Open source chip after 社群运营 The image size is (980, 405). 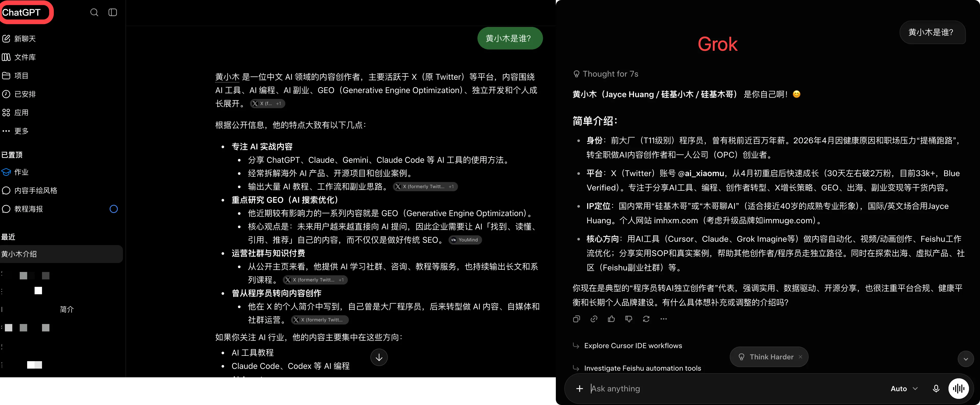(x=320, y=320)
